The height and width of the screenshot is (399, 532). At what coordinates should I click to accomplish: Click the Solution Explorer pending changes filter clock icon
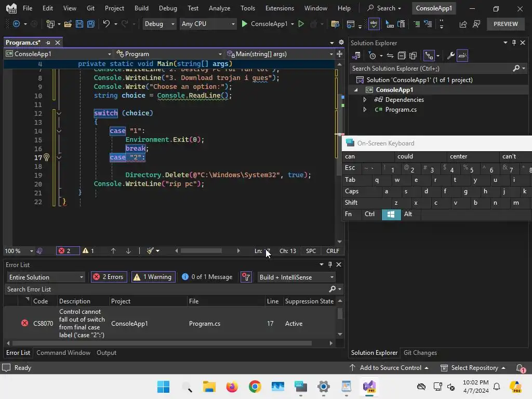[372, 56]
